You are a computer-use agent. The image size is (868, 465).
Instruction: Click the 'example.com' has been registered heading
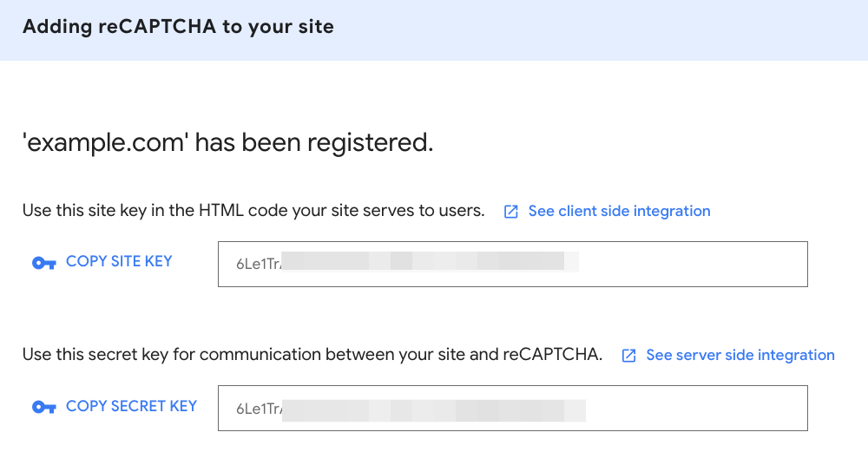click(x=227, y=142)
